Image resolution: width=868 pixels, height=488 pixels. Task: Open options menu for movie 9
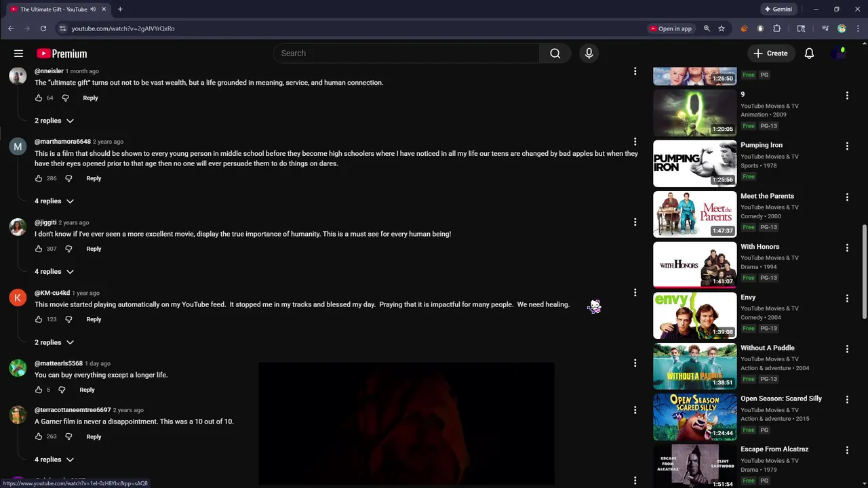tap(847, 96)
